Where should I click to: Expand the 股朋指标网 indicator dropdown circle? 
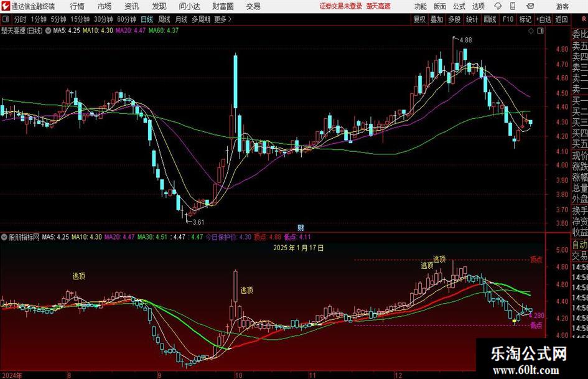(4, 237)
